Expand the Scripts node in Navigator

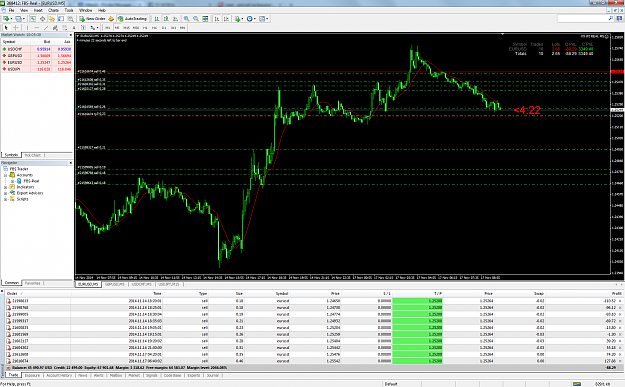6,199
